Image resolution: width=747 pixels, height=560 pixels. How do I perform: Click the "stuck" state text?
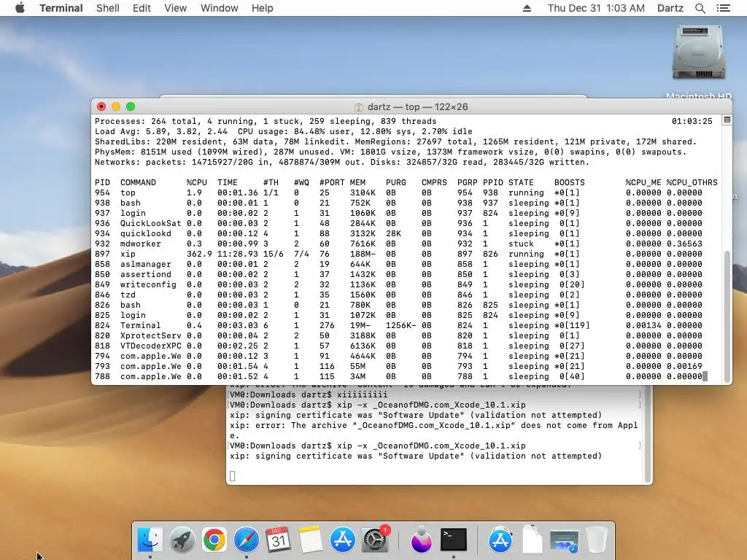(x=521, y=244)
